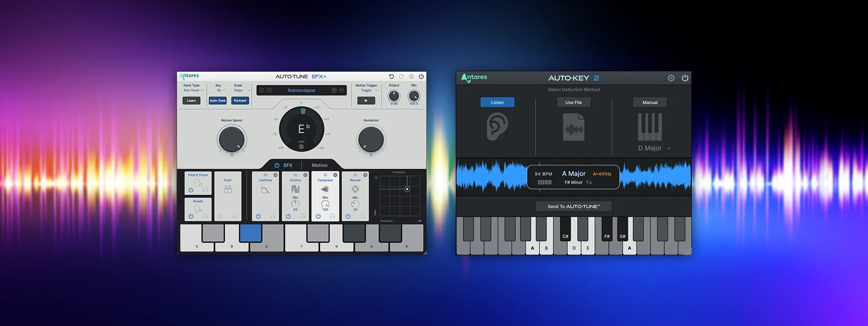Click the Duet two-people icon
Viewport: 868px width, 326px height.
228,189
